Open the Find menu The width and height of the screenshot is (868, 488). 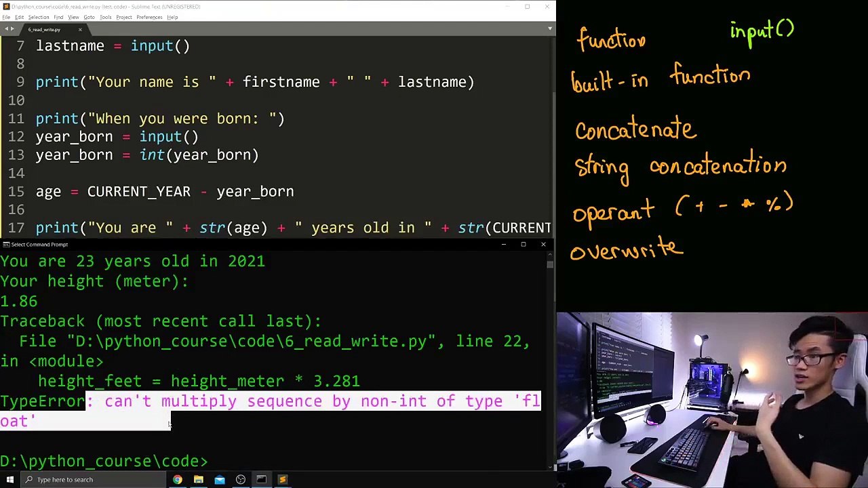[x=58, y=17]
